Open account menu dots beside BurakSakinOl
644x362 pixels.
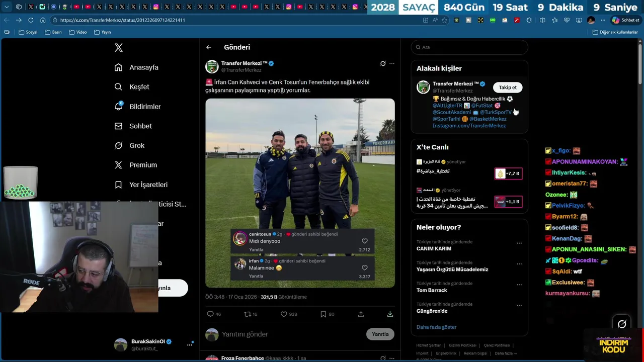coord(190,344)
